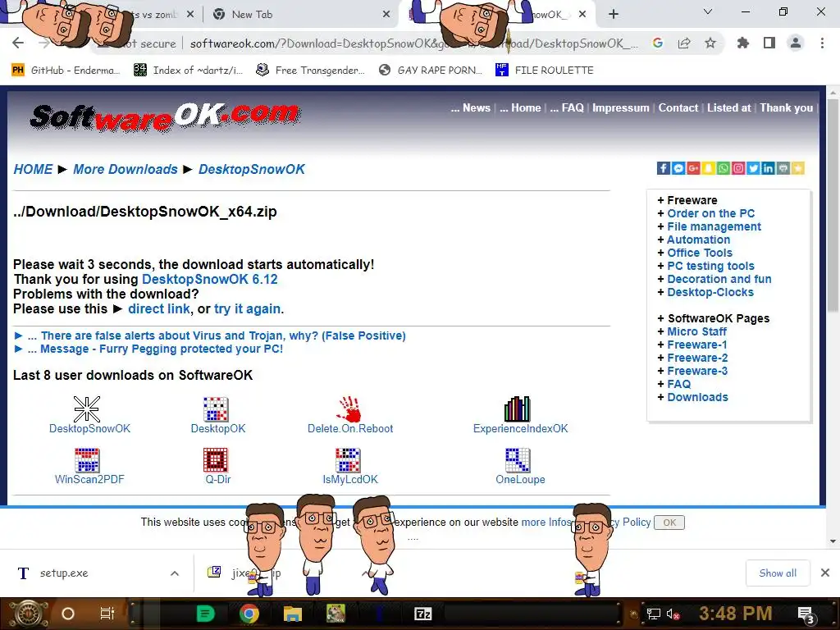Click the try it again link
The width and height of the screenshot is (840, 630).
(x=247, y=309)
